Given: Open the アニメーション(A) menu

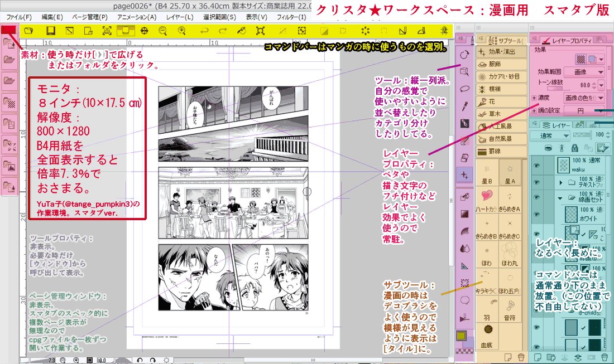Looking at the screenshot, I should [137, 17].
